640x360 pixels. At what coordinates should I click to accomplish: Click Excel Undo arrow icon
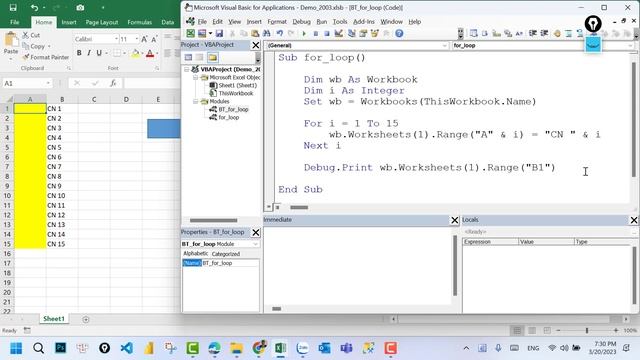point(34,7)
